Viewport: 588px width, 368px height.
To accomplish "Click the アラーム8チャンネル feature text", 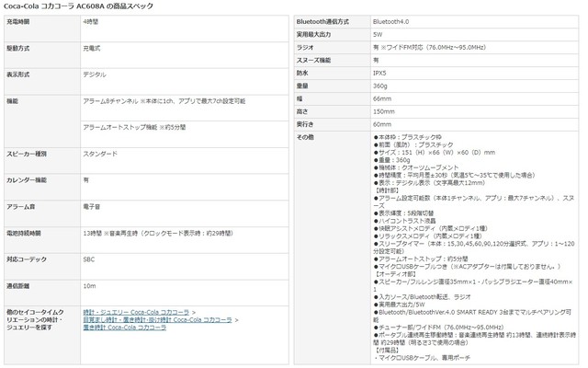I will point(164,101).
